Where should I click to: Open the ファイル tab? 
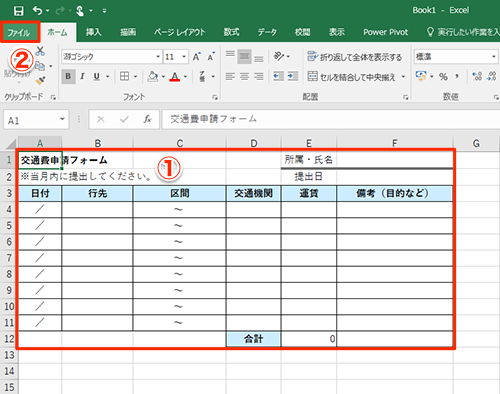(x=19, y=32)
